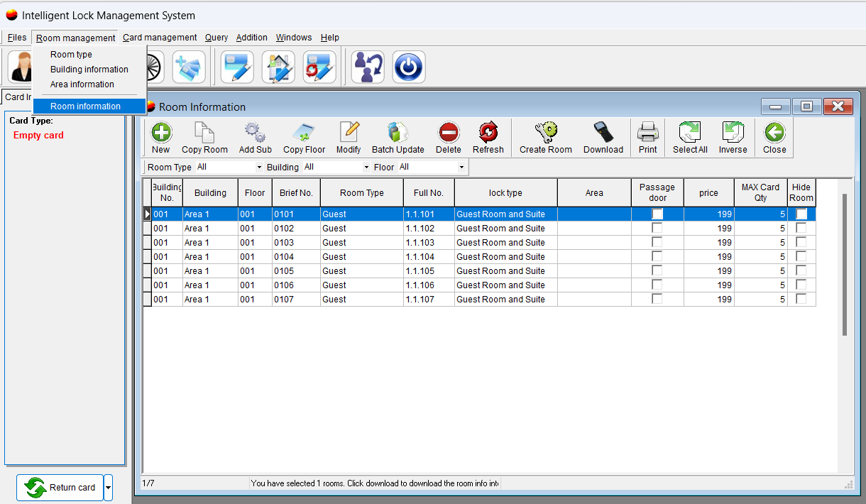
Task: Select the row indicator for room 0101
Action: [148, 214]
